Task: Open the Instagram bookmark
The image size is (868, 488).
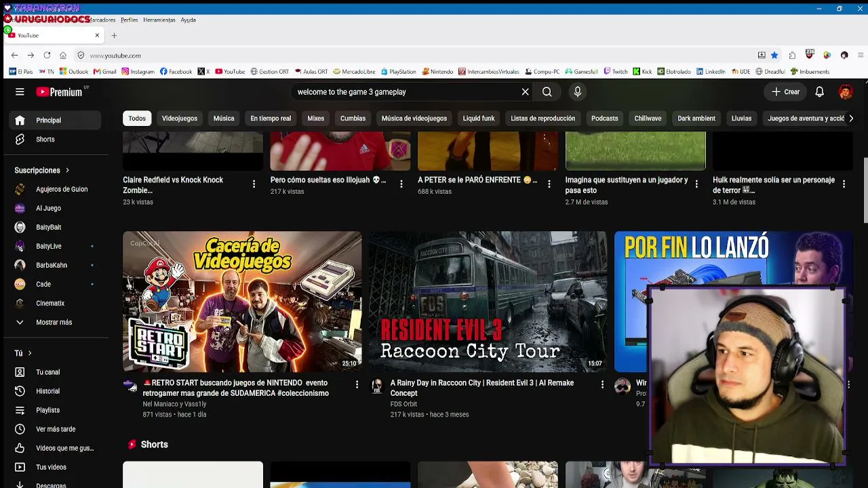Action: 138,71
